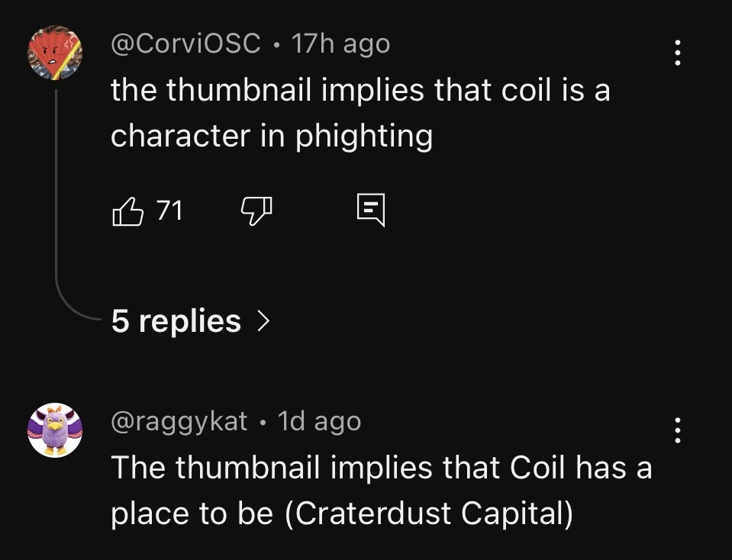Click the chevron beside 5 replies
Viewport: 732px width, 560px height.
click(263, 321)
